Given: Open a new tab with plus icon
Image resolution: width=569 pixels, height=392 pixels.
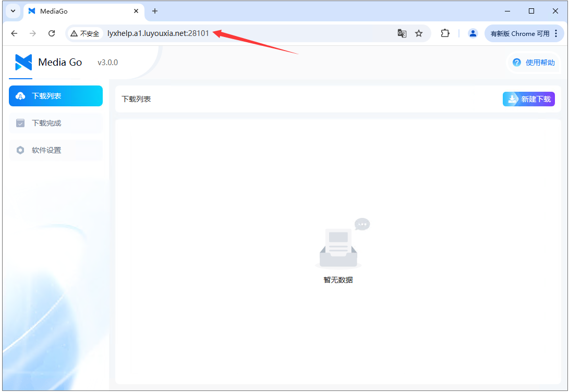Looking at the screenshot, I should point(154,11).
